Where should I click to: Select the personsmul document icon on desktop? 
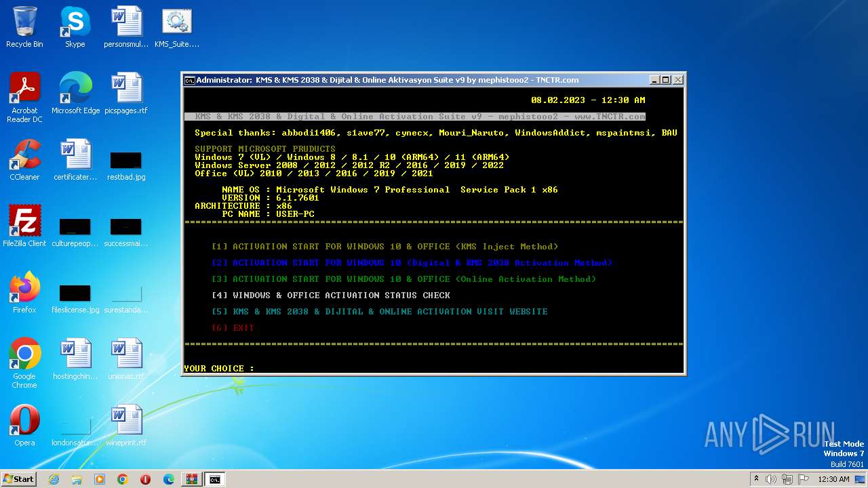tap(126, 27)
